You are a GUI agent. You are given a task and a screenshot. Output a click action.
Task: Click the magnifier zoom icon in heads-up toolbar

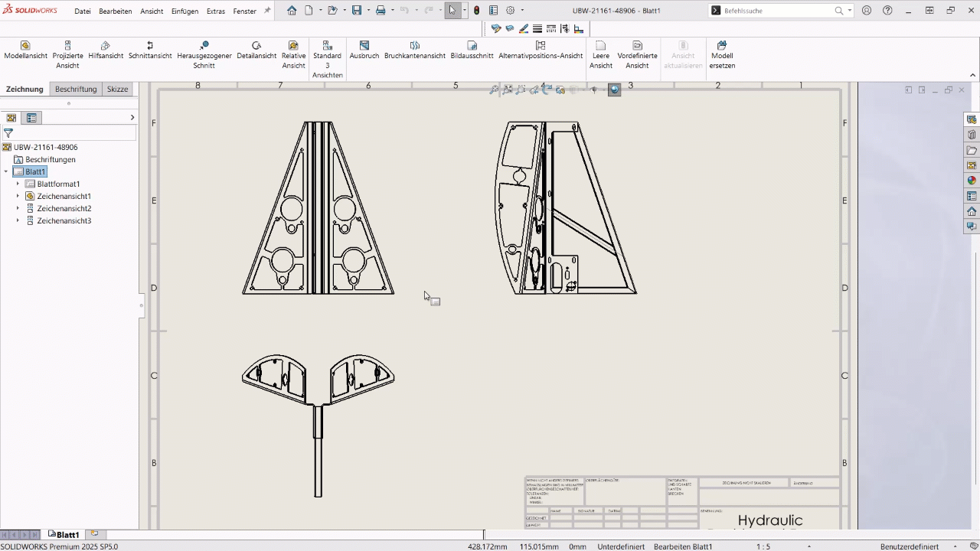pos(495,90)
